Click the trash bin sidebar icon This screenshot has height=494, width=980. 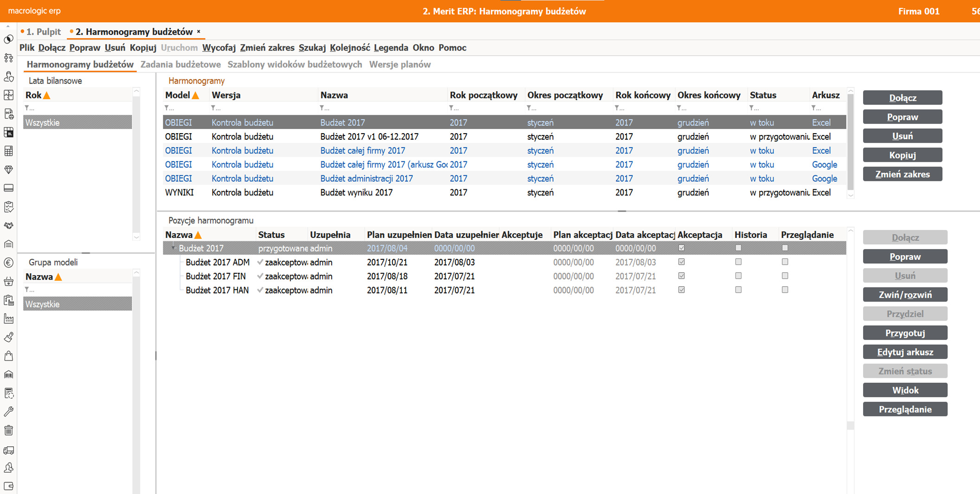coord(8,430)
